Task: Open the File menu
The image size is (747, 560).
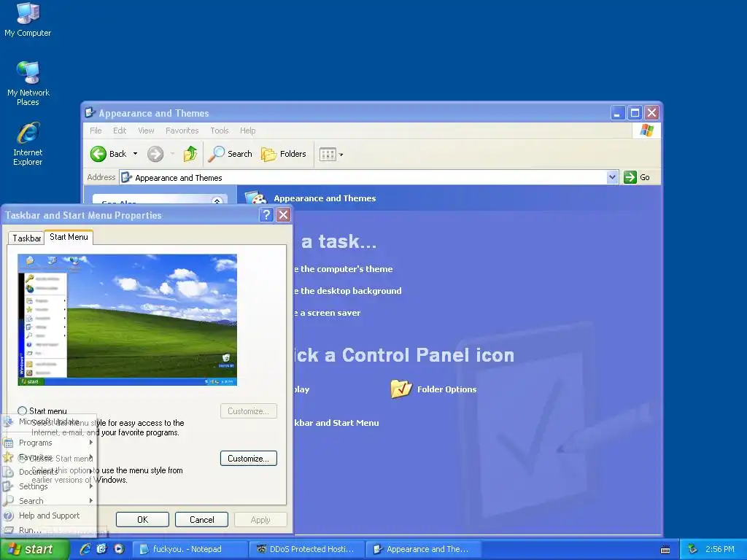Action: 96,131
